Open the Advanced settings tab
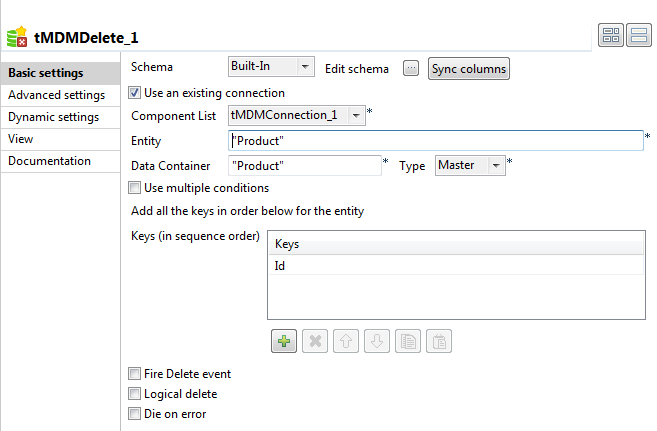This screenshot has height=431, width=657. coord(56,95)
